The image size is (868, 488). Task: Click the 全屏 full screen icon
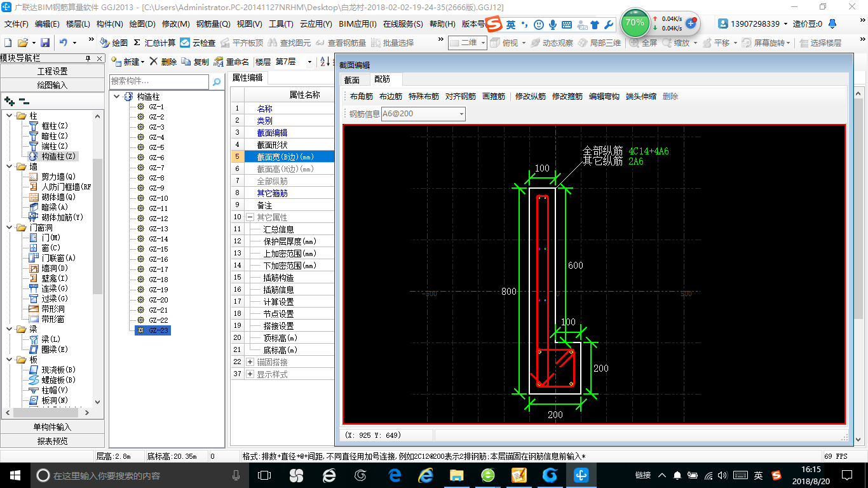coord(644,43)
